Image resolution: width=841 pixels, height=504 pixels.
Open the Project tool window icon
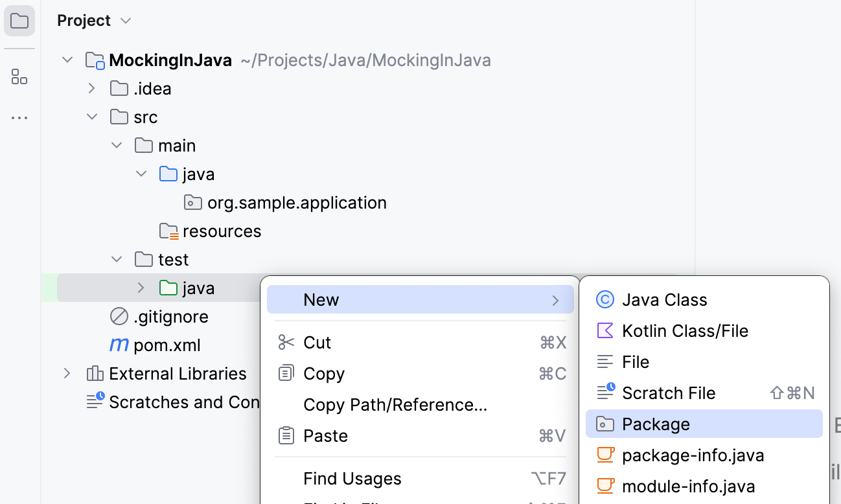19,20
